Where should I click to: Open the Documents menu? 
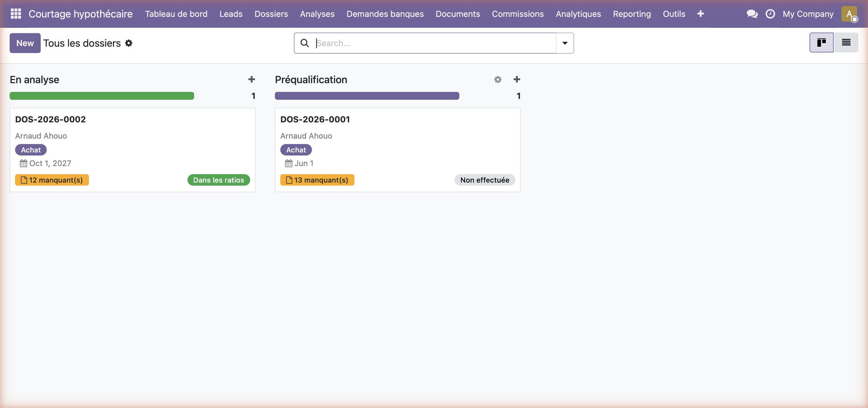458,14
